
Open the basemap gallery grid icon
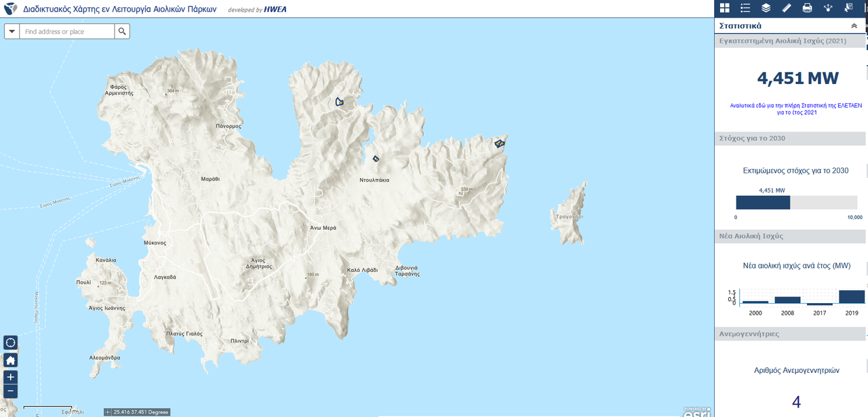point(724,8)
